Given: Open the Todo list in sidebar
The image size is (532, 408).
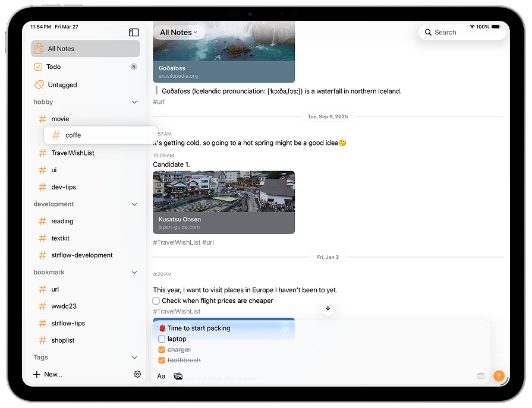Looking at the screenshot, I should 86,67.
